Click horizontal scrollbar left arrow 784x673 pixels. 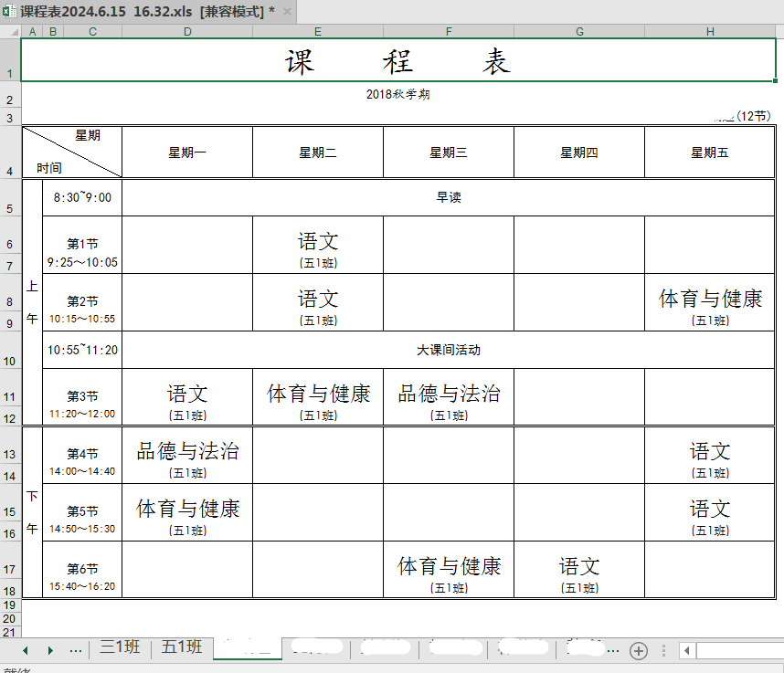coord(686,650)
